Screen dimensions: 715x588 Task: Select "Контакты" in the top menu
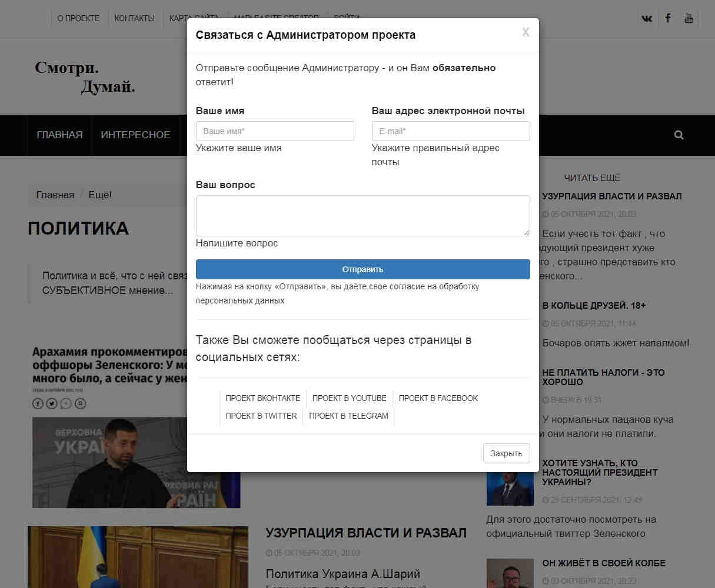134,18
